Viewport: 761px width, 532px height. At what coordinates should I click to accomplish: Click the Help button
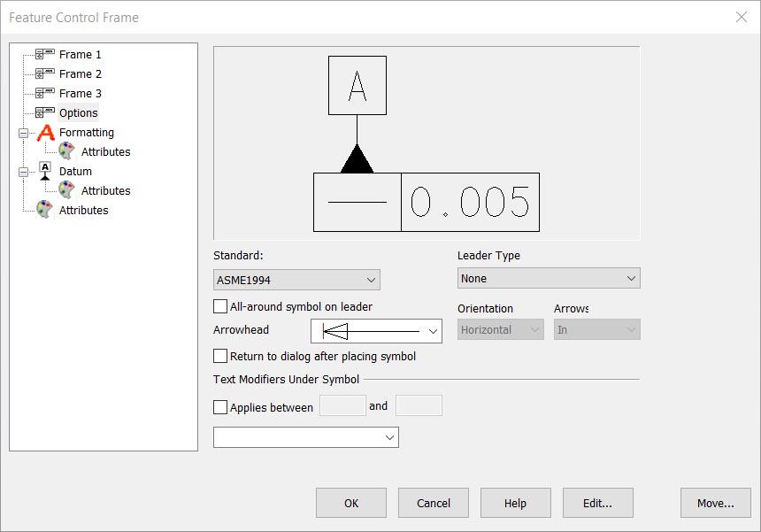coord(515,503)
